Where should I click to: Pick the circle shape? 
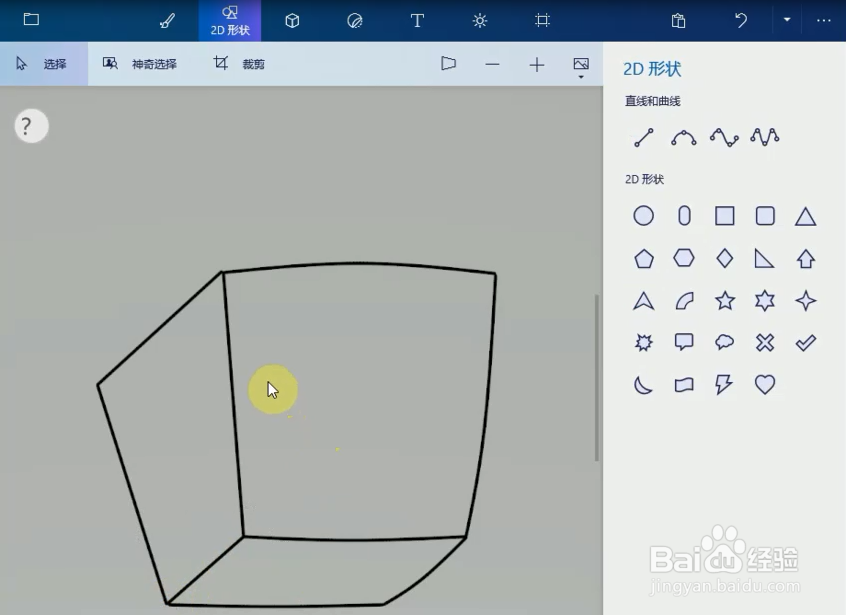tap(643, 215)
